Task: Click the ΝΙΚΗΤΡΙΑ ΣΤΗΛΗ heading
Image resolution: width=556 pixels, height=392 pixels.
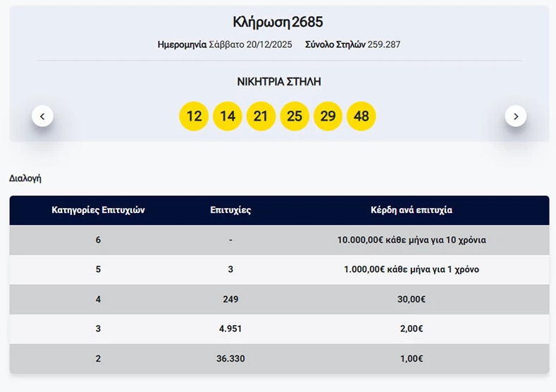Action: [x=279, y=82]
